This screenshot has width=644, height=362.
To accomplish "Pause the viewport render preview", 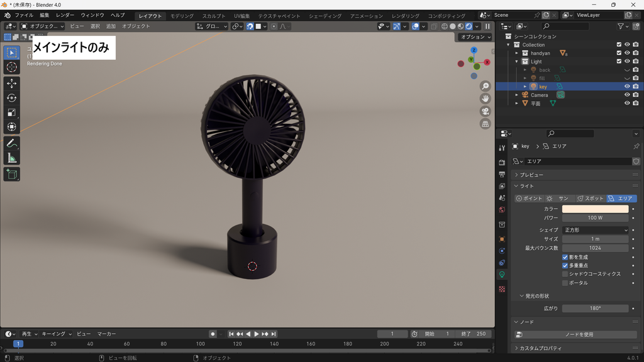I will [487, 26].
